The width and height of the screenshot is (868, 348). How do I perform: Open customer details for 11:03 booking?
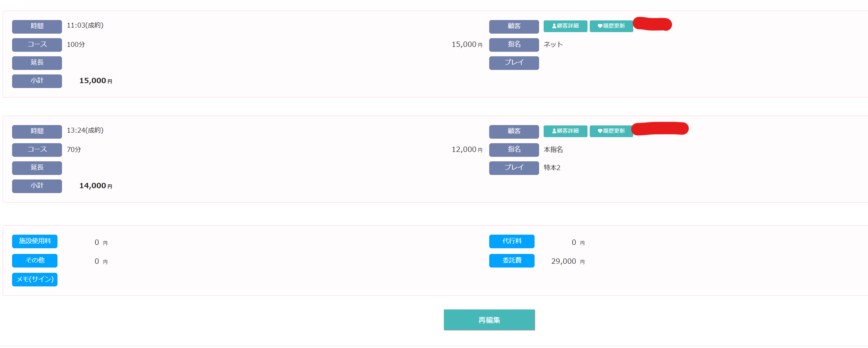(x=565, y=26)
